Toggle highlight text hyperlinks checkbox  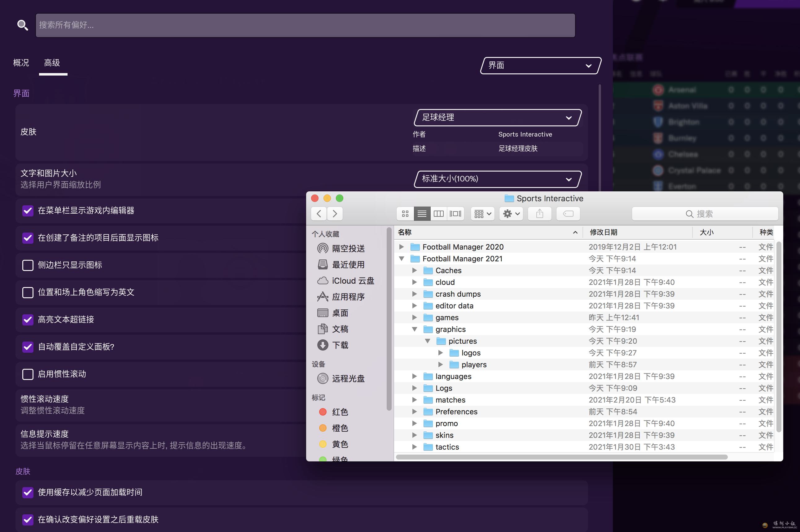(x=28, y=320)
